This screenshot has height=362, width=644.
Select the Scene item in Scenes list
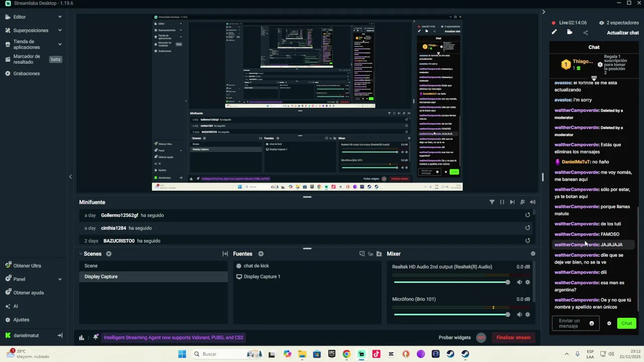point(153,266)
